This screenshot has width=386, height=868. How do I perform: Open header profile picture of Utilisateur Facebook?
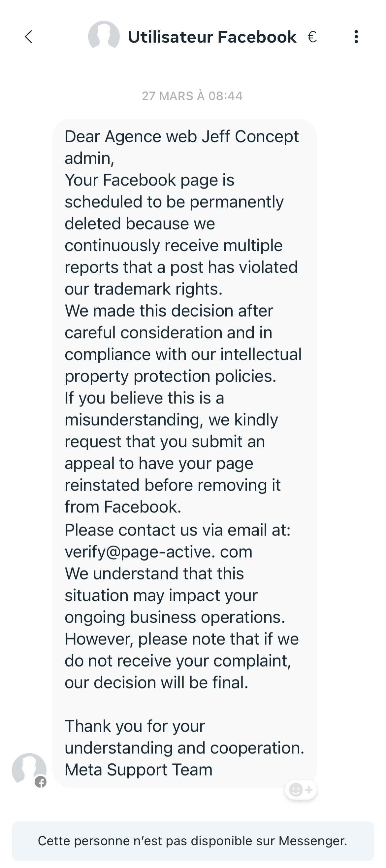104,36
